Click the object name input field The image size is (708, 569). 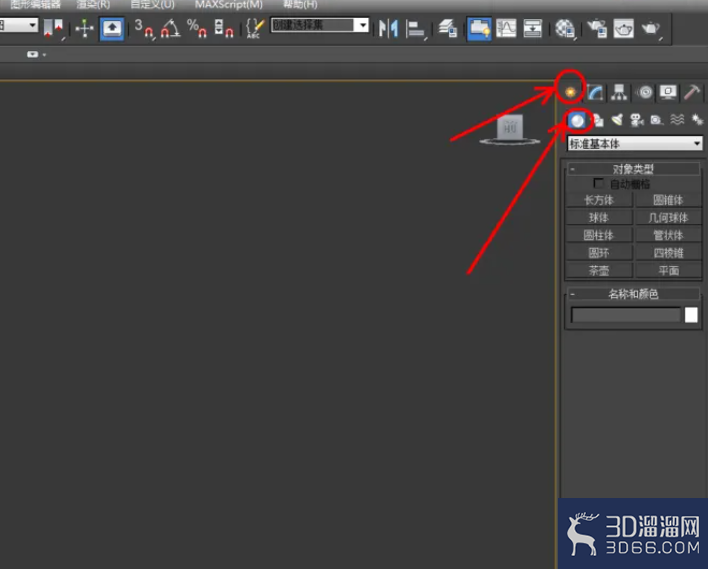click(x=626, y=315)
